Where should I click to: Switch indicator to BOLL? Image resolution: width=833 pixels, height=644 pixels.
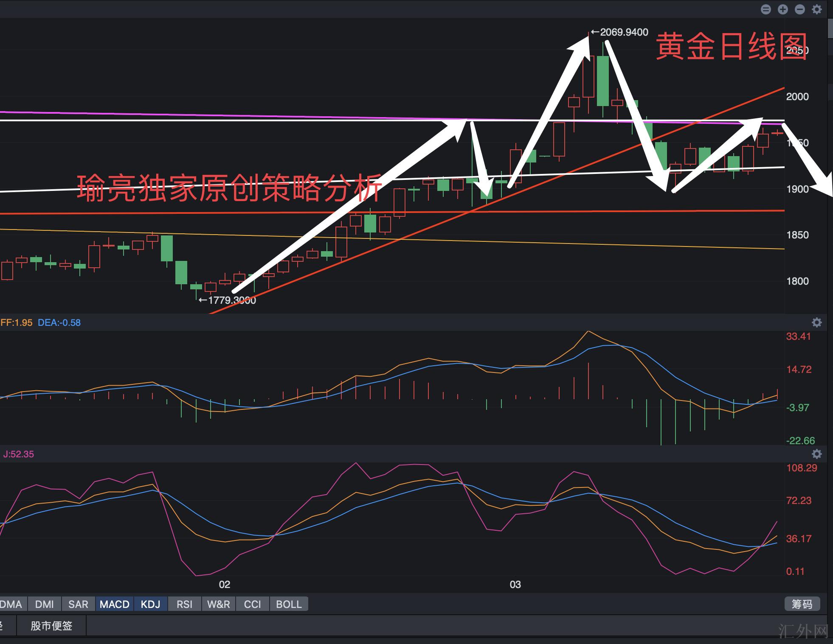point(289,604)
